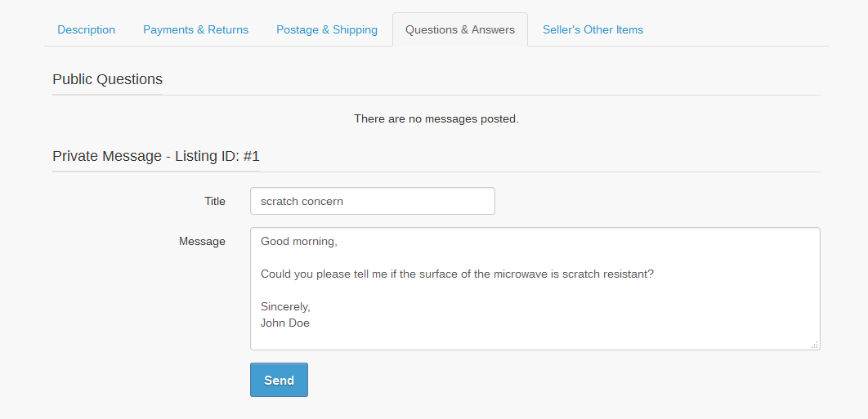Viewport: 868px width, 419px height.
Task: Switch to Payments & Returns tab
Action: [x=195, y=29]
